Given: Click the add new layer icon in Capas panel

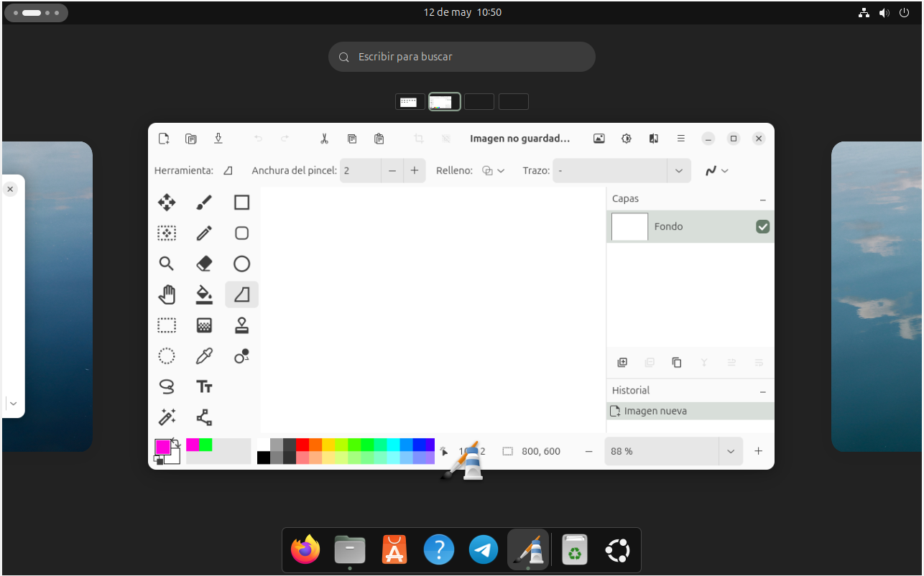Looking at the screenshot, I should pos(622,363).
